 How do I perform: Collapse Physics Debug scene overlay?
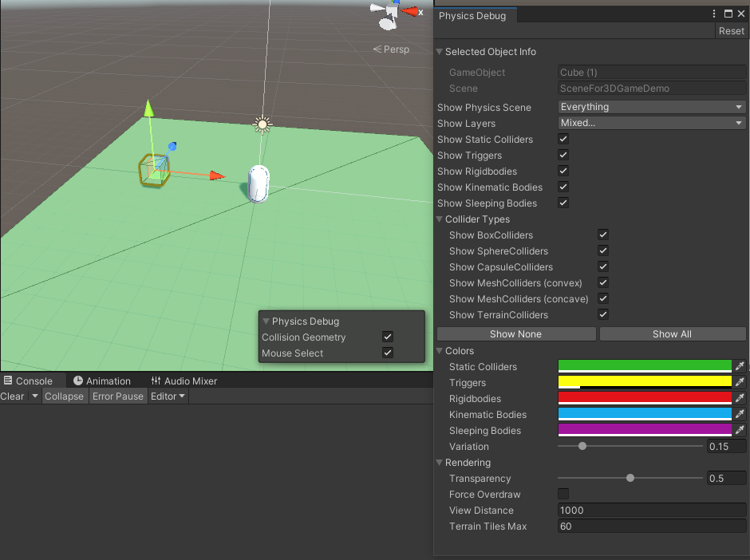tap(266, 321)
